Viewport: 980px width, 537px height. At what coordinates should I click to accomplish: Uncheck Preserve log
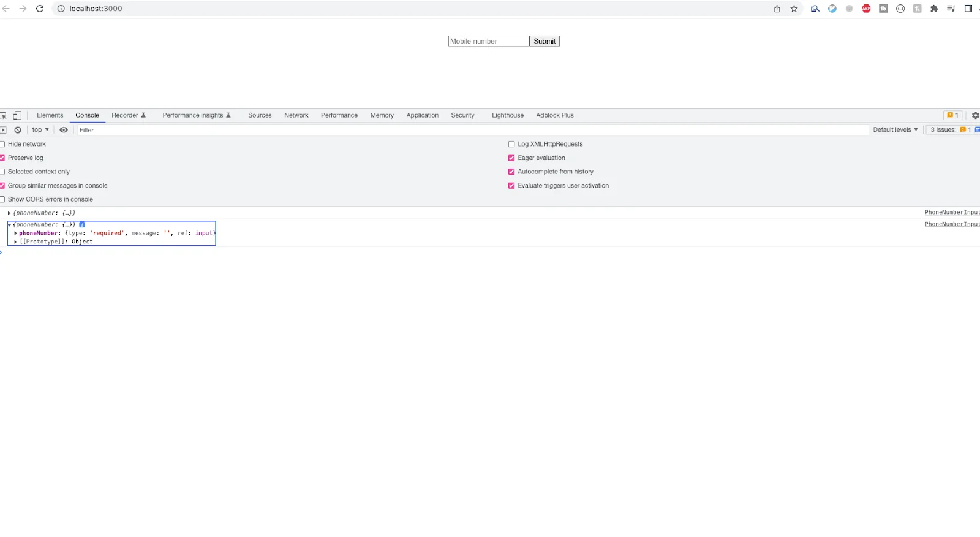coord(2,158)
